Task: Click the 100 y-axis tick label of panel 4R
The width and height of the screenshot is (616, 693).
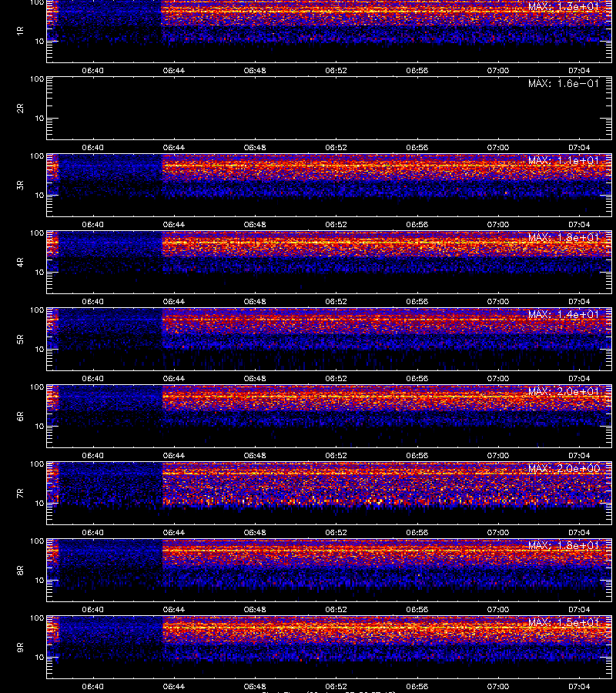Action: (37, 233)
